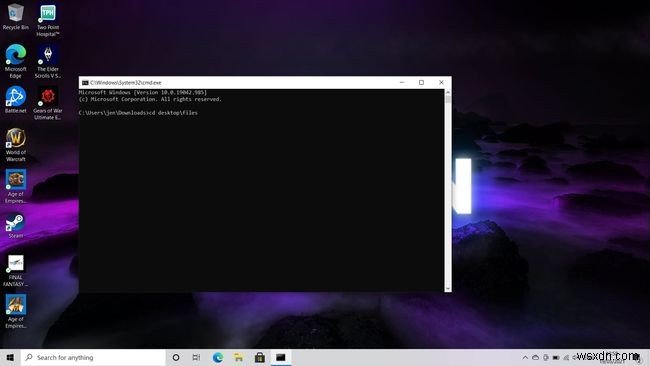Open Microsoft Store from the taskbar

(260, 357)
